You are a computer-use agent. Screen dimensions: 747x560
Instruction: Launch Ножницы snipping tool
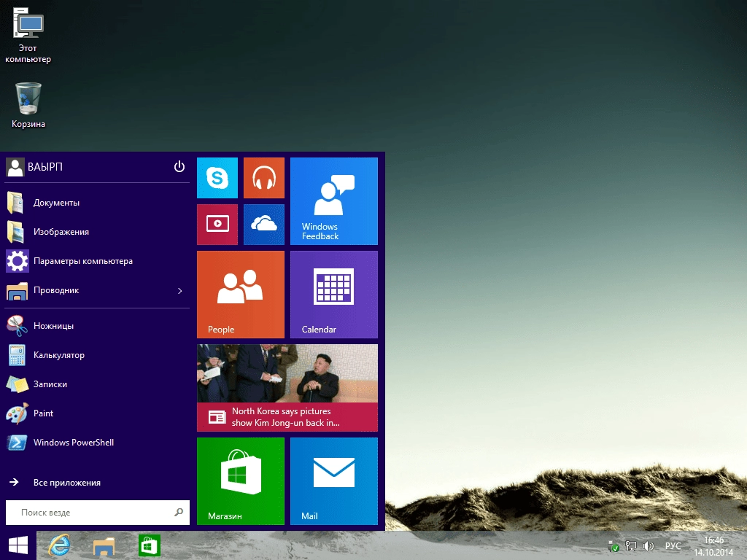click(97, 326)
